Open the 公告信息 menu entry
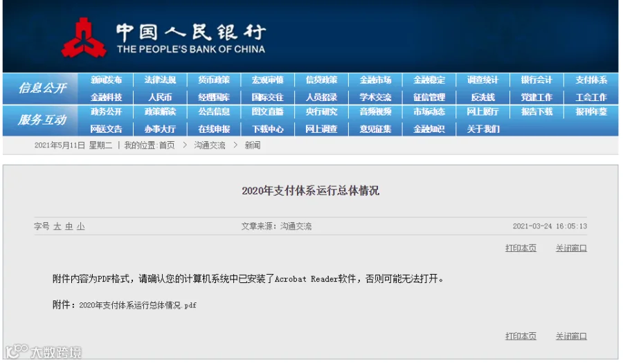 [214, 112]
